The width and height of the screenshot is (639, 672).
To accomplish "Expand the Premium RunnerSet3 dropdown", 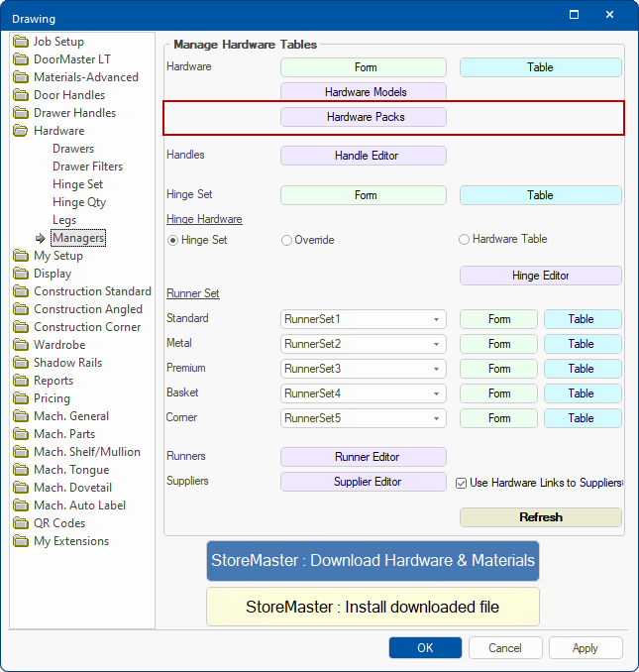I will coord(436,369).
